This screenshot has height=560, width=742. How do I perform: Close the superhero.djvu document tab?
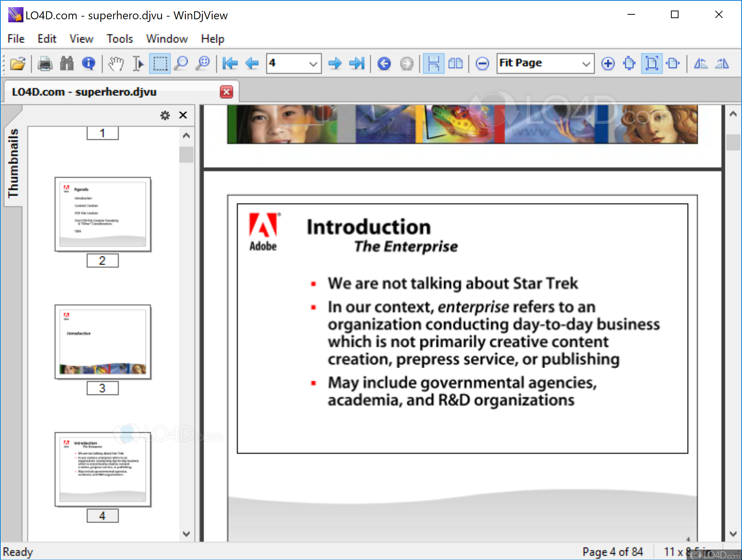coord(226,92)
